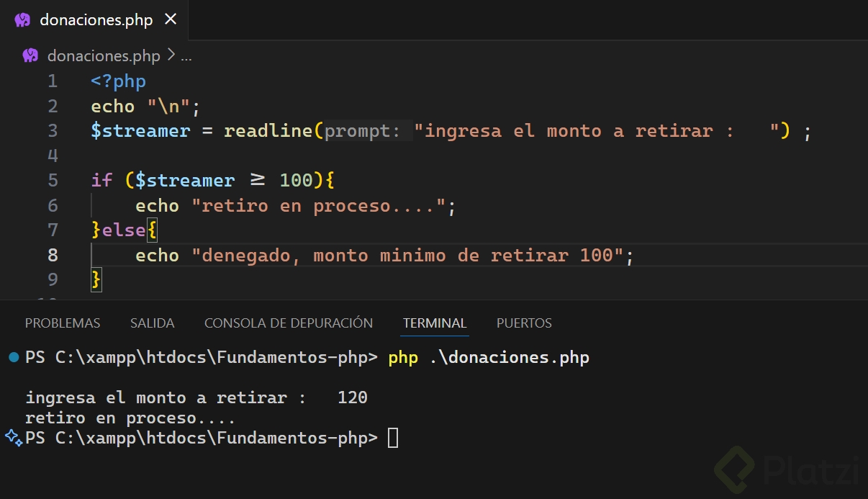Click the "\n" string on line 2
Screen dimensions: 868x499
[x=169, y=107]
